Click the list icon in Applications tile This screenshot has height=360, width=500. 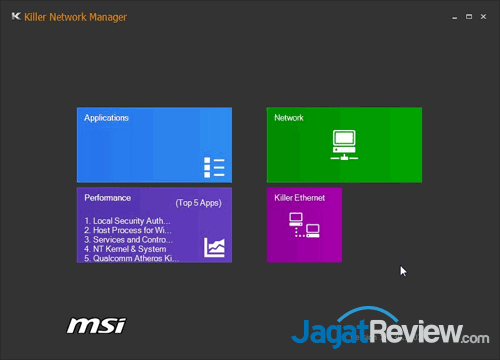[x=214, y=167]
